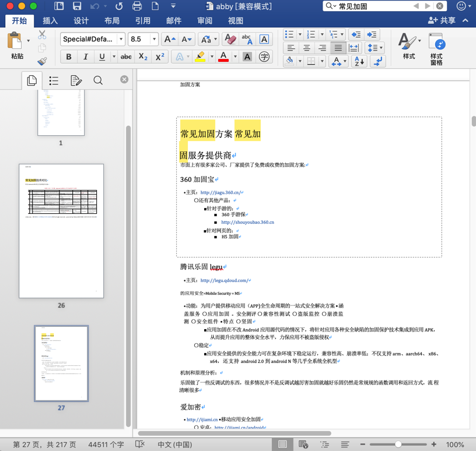This screenshot has height=451, width=476.
Task: Switch to the 引用 (References) tab
Action: [x=143, y=20]
